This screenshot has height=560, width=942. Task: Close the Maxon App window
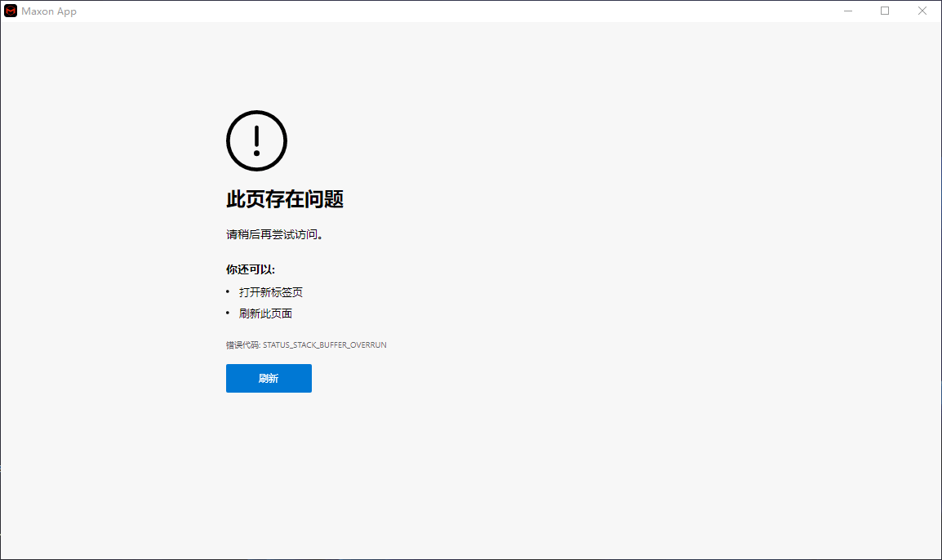[922, 11]
